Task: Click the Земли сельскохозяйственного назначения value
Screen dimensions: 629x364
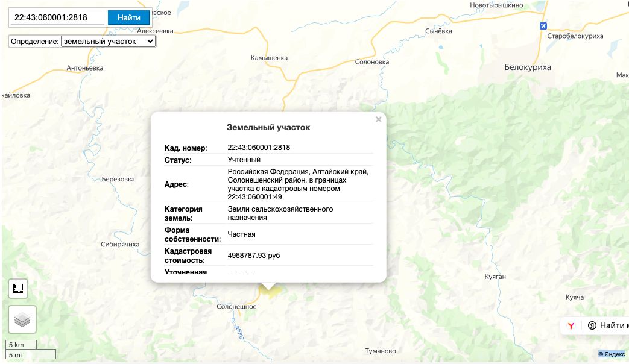Action: pos(280,213)
